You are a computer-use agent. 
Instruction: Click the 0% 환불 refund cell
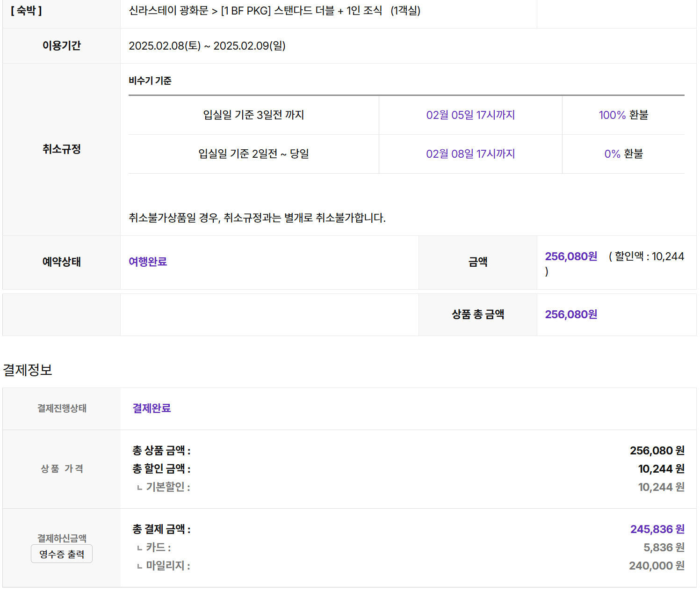click(x=623, y=154)
